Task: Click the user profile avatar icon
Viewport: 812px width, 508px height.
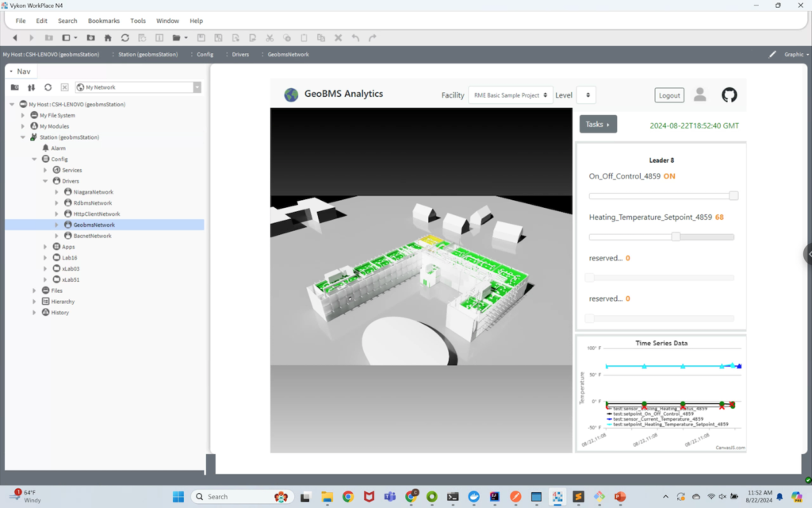Action: point(699,95)
